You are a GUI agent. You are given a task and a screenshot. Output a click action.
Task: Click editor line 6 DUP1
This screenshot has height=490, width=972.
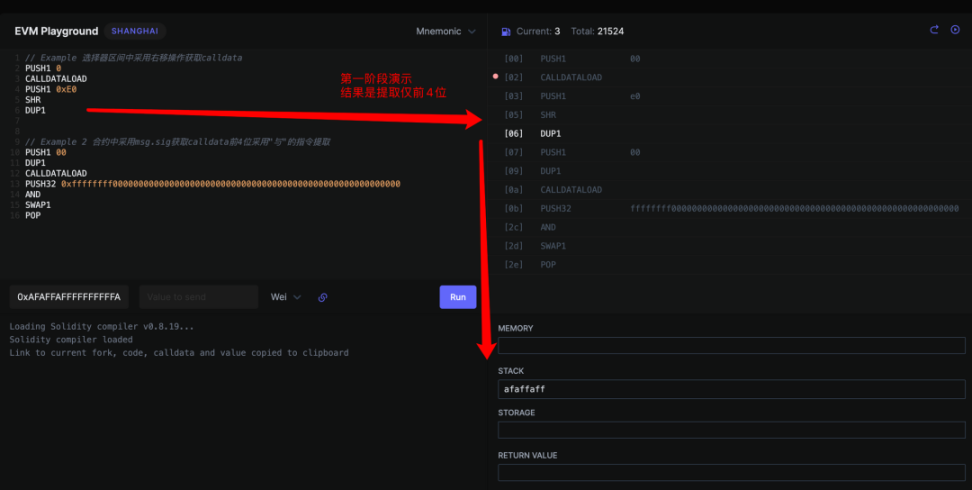[35, 110]
